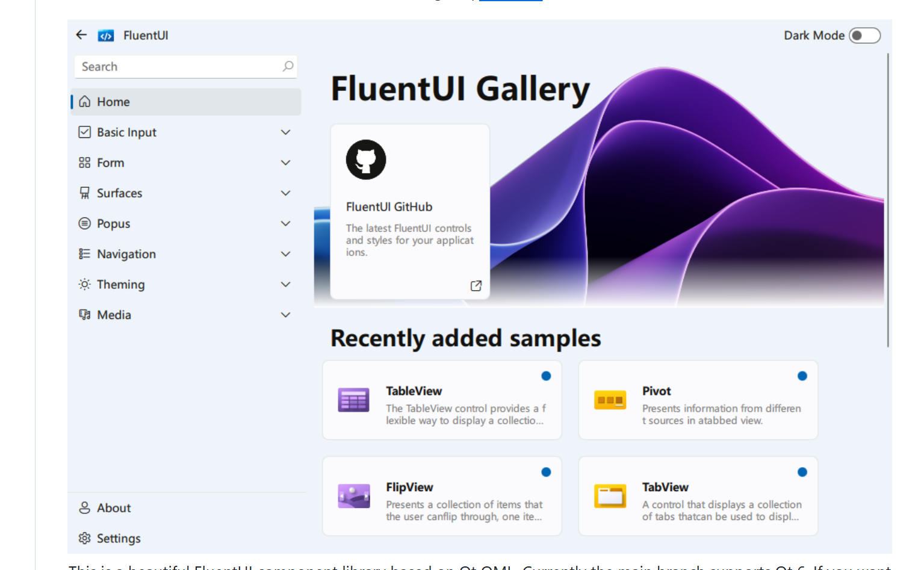Click the Popus label in sidebar
The image size is (924, 570).
point(114,224)
